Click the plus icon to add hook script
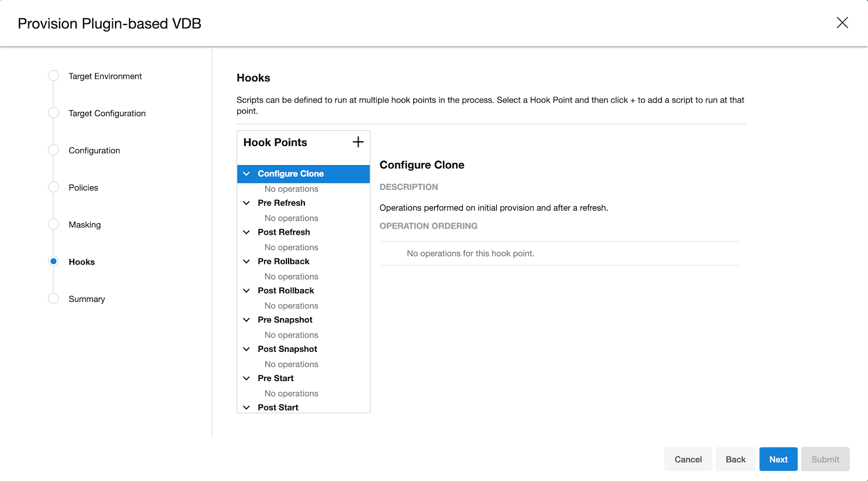The width and height of the screenshot is (868, 481). (x=358, y=142)
